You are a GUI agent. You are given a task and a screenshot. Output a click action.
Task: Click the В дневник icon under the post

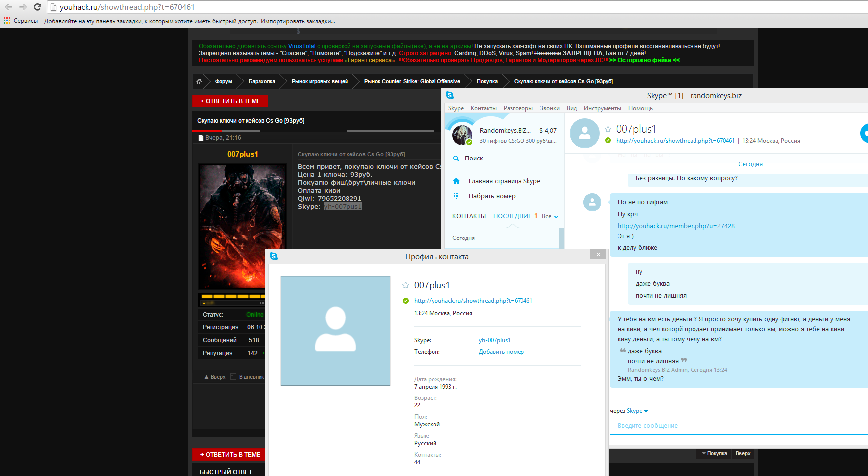point(233,377)
